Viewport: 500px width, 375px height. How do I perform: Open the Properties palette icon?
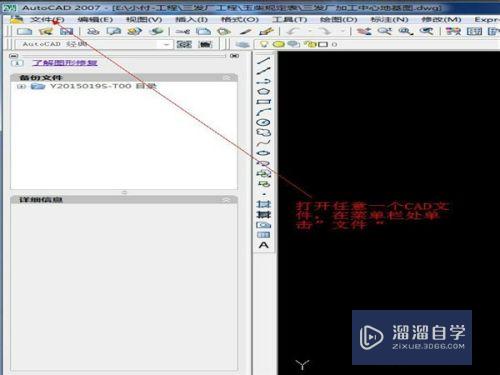tap(453, 32)
